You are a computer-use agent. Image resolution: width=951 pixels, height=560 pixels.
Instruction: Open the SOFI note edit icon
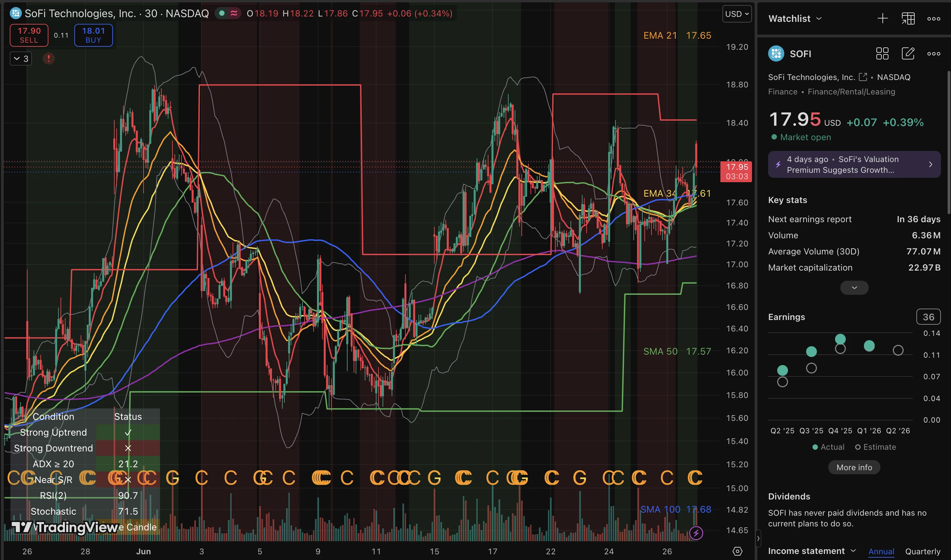(x=908, y=53)
